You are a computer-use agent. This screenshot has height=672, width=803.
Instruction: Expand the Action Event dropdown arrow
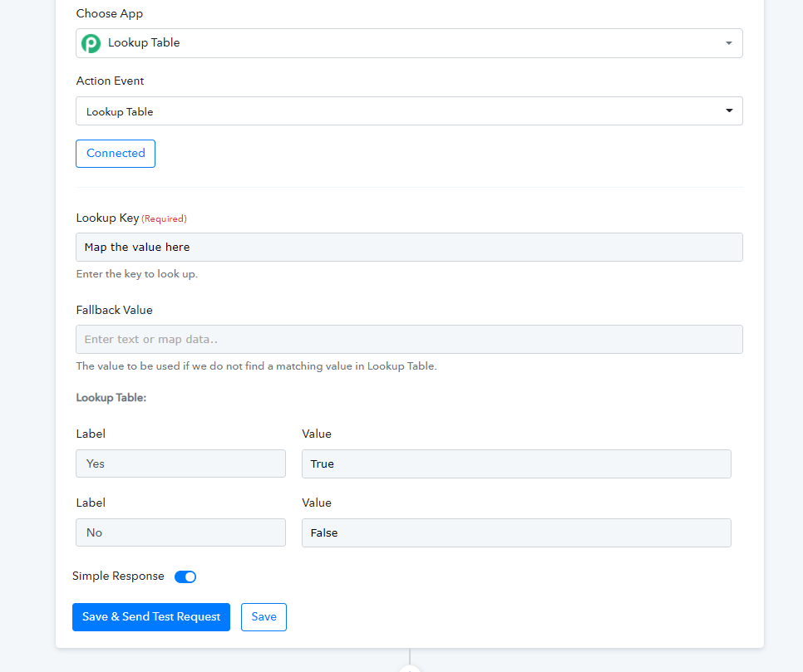729,110
